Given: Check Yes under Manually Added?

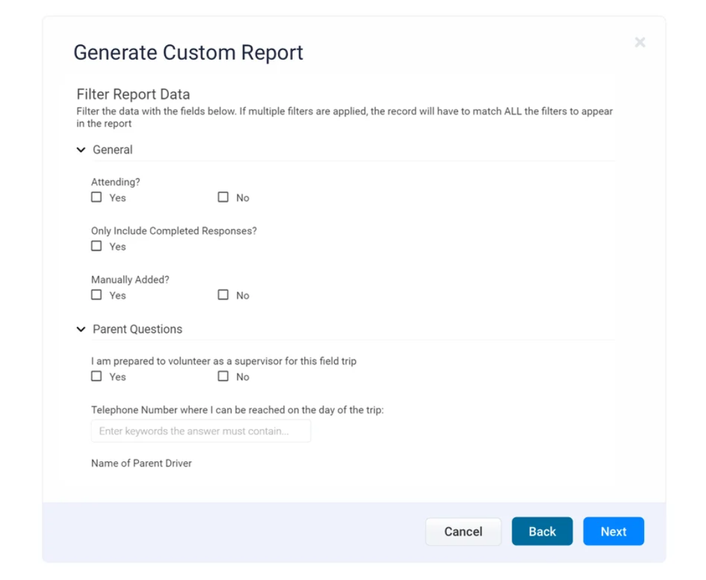Looking at the screenshot, I should click(97, 295).
